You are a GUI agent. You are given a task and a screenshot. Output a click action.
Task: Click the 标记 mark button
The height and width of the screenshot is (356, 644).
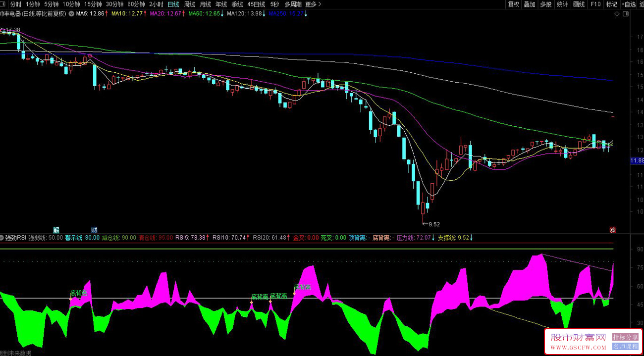coord(611,4)
